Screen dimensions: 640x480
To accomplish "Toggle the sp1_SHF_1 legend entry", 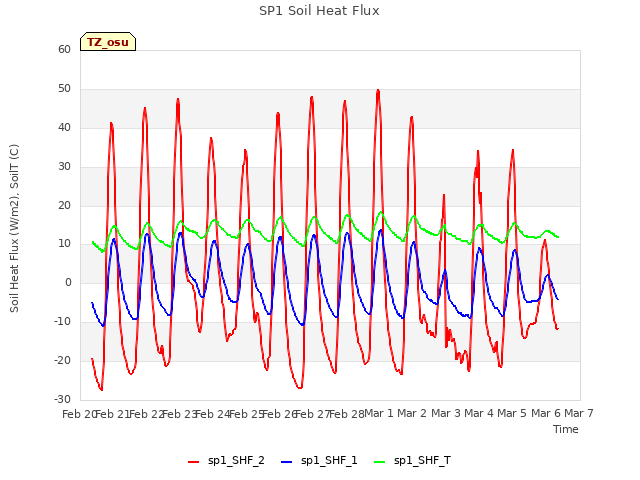I will pyautogui.click(x=319, y=461).
